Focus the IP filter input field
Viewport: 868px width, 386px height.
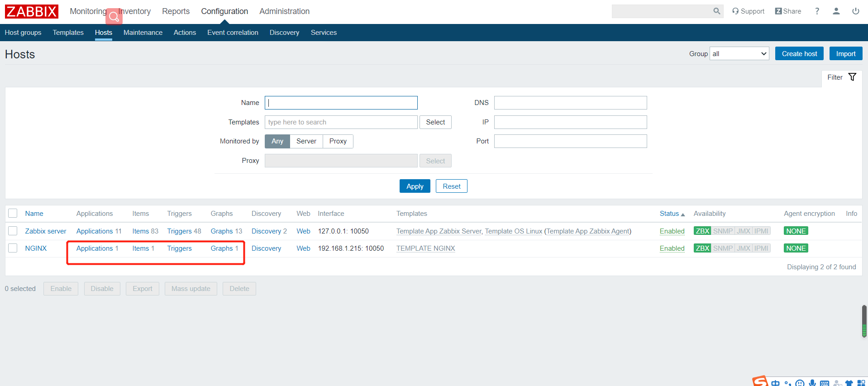[571, 122]
